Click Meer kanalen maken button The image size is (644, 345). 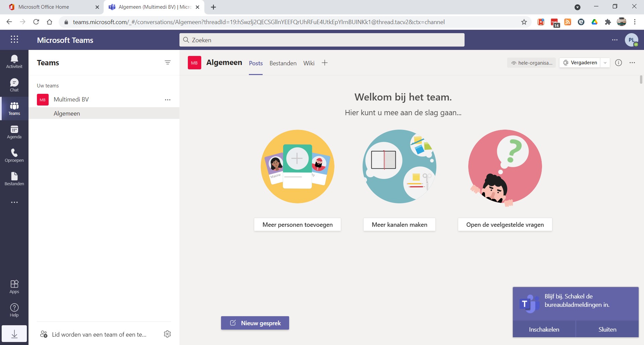(399, 225)
